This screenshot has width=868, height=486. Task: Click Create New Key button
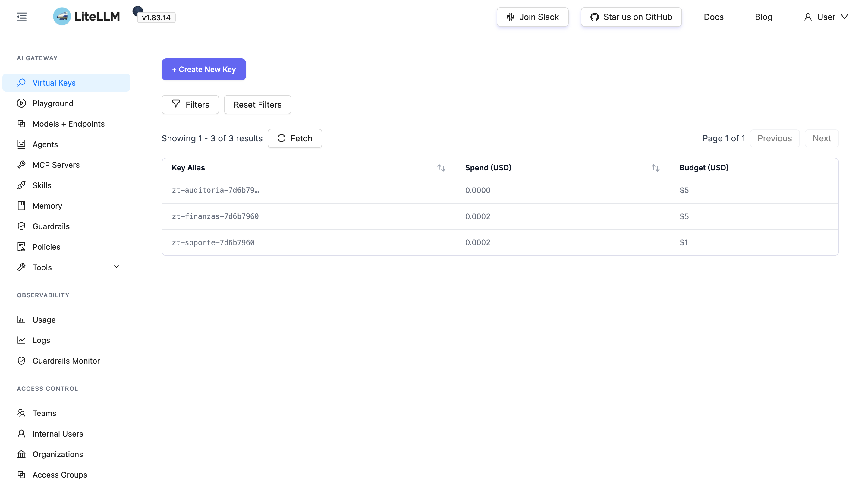(x=204, y=69)
